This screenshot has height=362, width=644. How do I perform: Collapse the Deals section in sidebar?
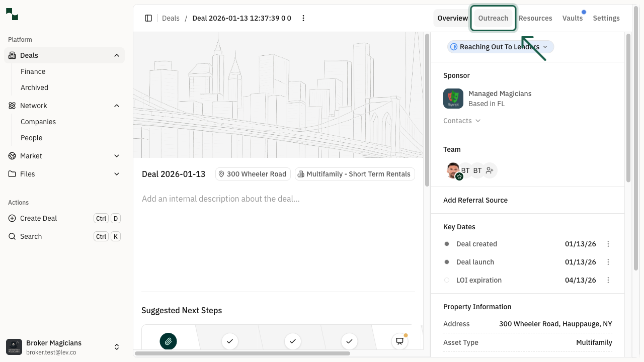117,55
